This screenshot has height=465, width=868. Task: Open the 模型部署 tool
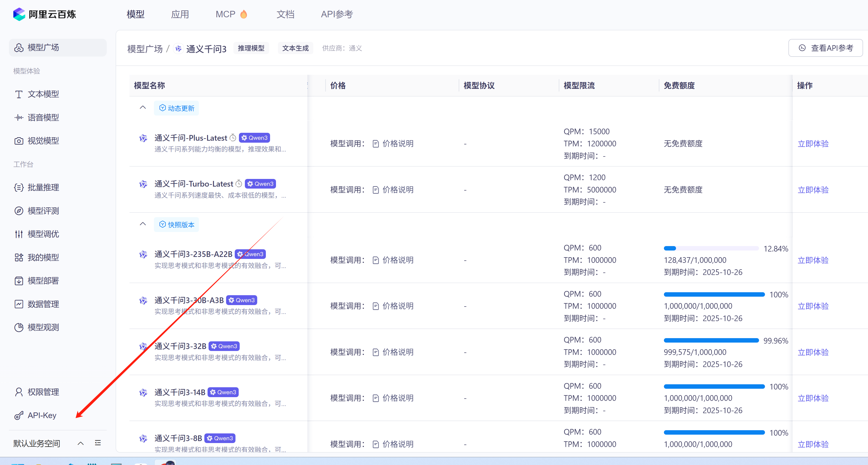coord(43,280)
